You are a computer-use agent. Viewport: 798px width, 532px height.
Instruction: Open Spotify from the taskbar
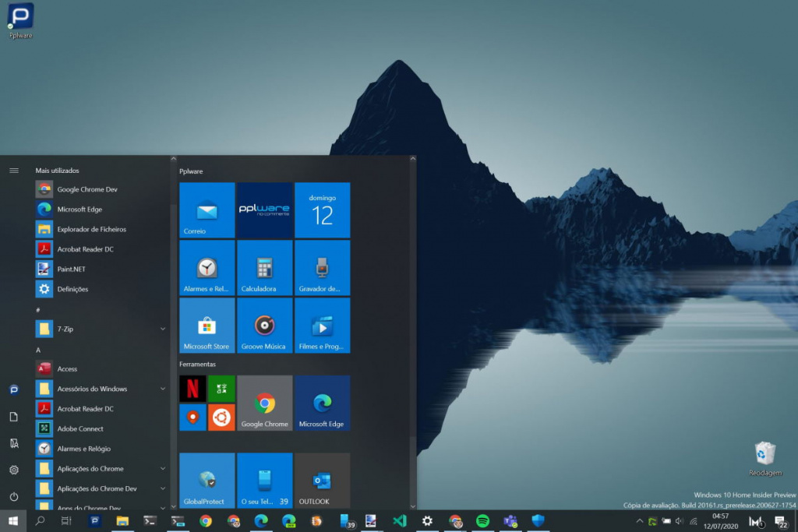(x=482, y=521)
